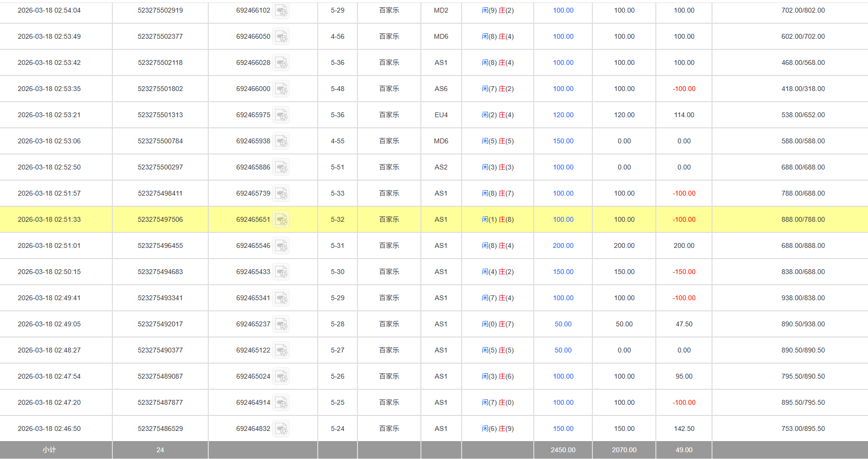View replay icon in highlighted row 692465651
This screenshot has height=459, width=868.
(x=281, y=220)
